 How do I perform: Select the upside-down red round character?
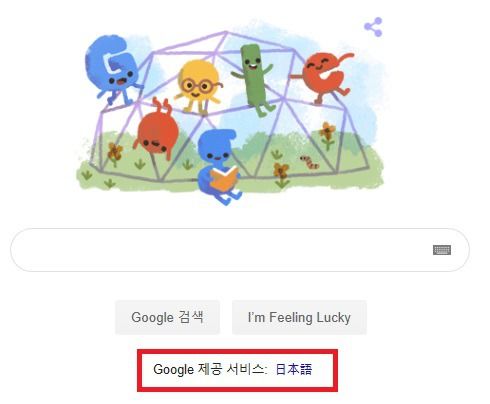[155, 128]
